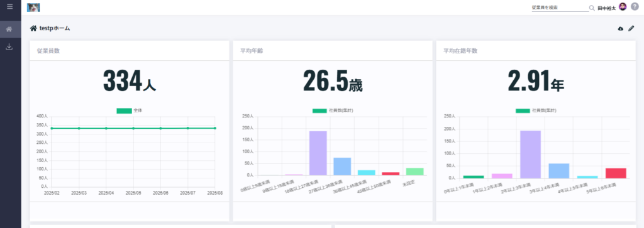
Task: Click the search magnifier icon
Action: pos(592,8)
